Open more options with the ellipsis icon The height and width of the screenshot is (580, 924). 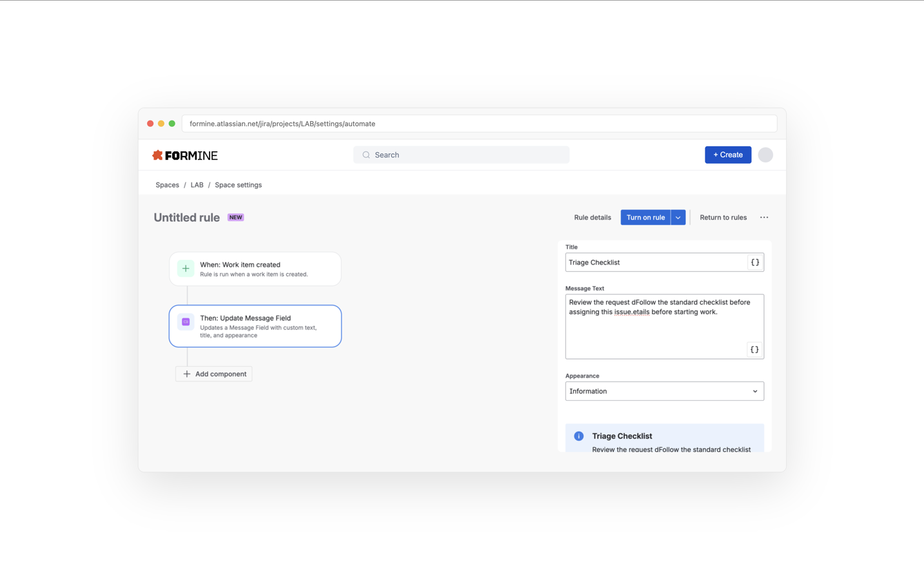[x=764, y=217]
